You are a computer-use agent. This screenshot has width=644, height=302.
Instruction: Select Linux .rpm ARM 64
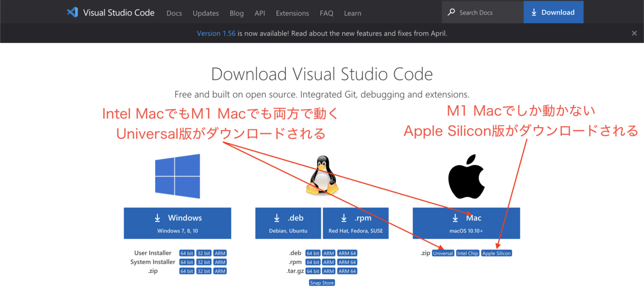coord(347,262)
